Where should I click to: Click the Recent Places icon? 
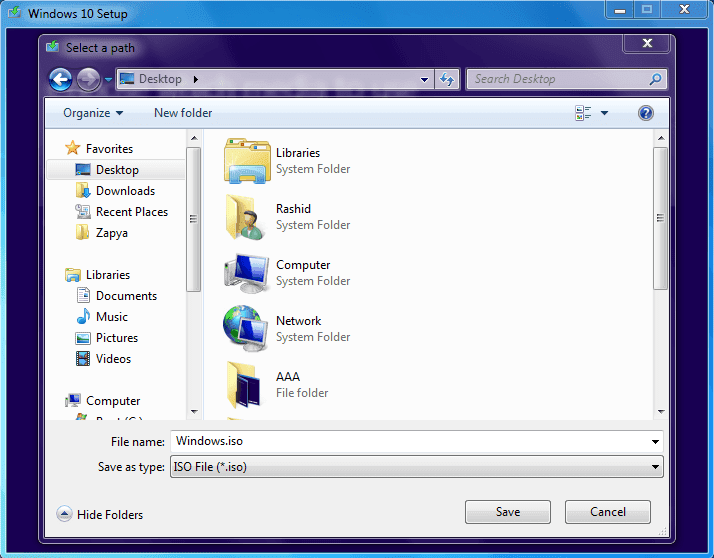(83, 211)
